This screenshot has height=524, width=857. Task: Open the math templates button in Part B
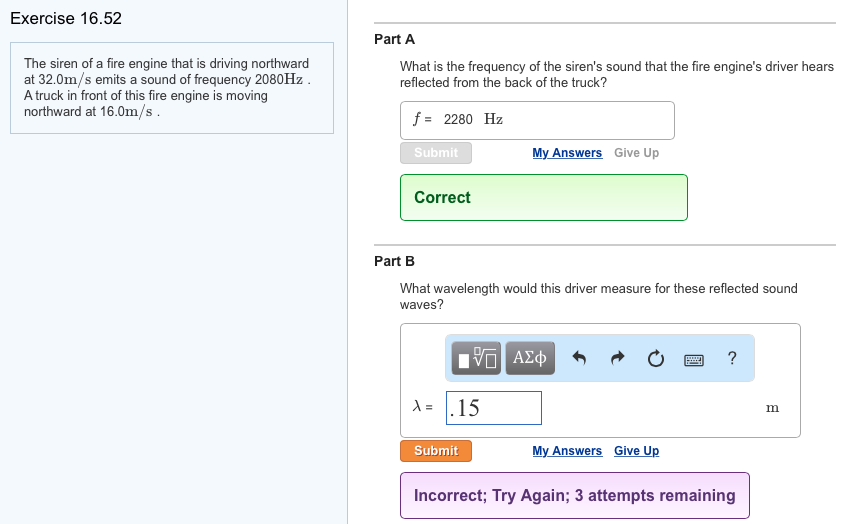[x=477, y=357]
